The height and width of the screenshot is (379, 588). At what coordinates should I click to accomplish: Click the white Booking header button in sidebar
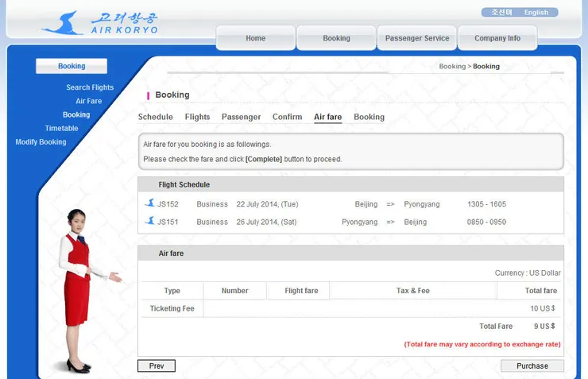click(72, 66)
